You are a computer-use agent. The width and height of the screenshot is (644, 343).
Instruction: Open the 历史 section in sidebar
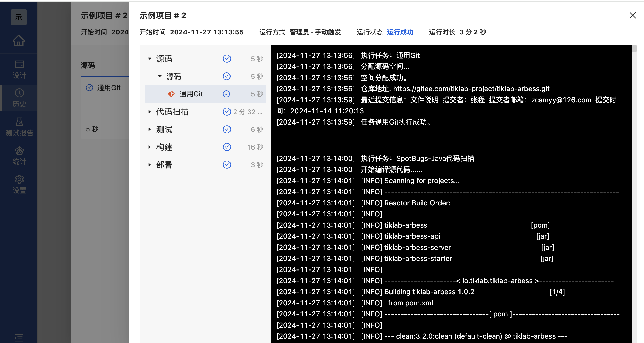pos(19,98)
